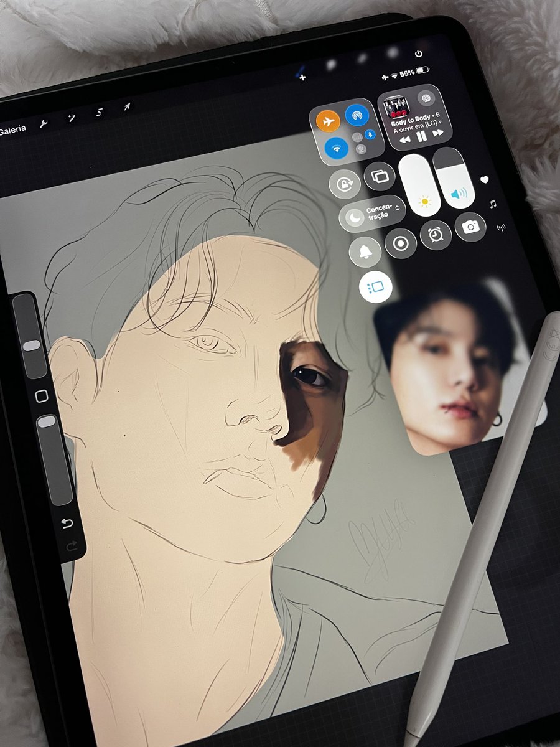Open the Galeria in Procreate

(12, 129)
